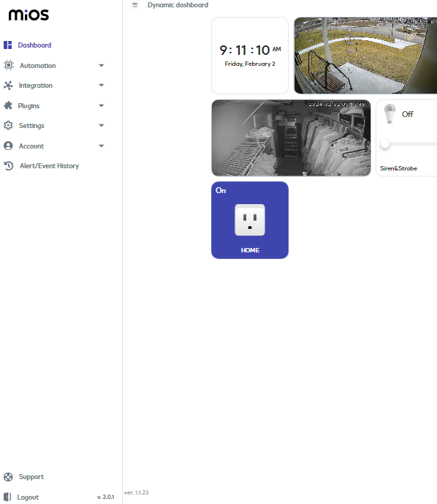Open the Account menu item
The height and width of the screenshot is (504, 437).
tap(31, 146)
